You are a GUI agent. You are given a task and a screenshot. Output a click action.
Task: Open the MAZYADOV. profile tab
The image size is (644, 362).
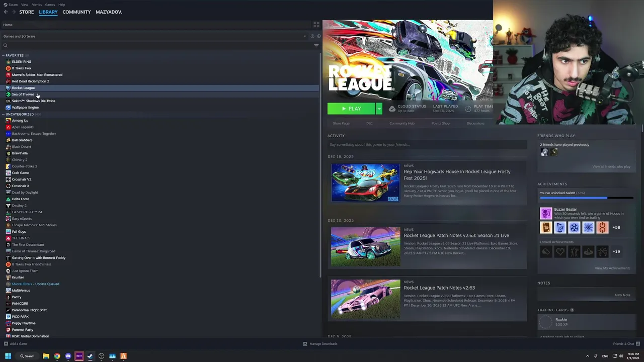(109, 12)
